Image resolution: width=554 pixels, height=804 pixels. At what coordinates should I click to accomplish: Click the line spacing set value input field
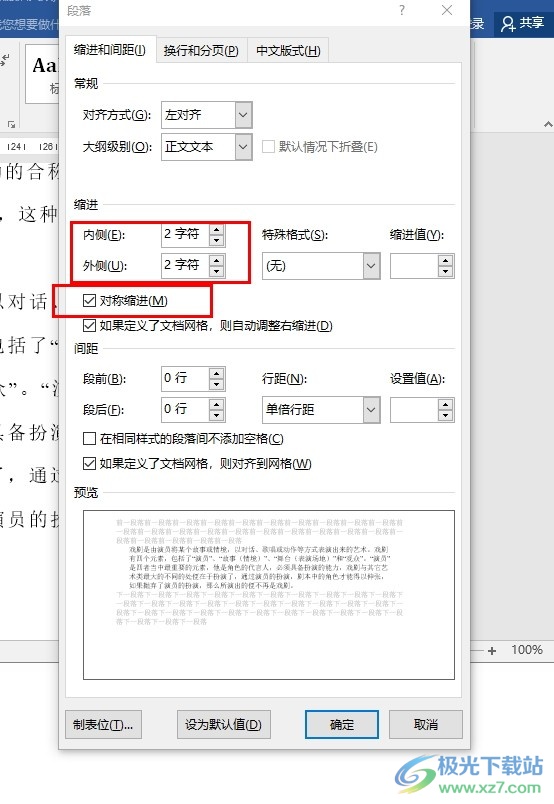(414, 410)
